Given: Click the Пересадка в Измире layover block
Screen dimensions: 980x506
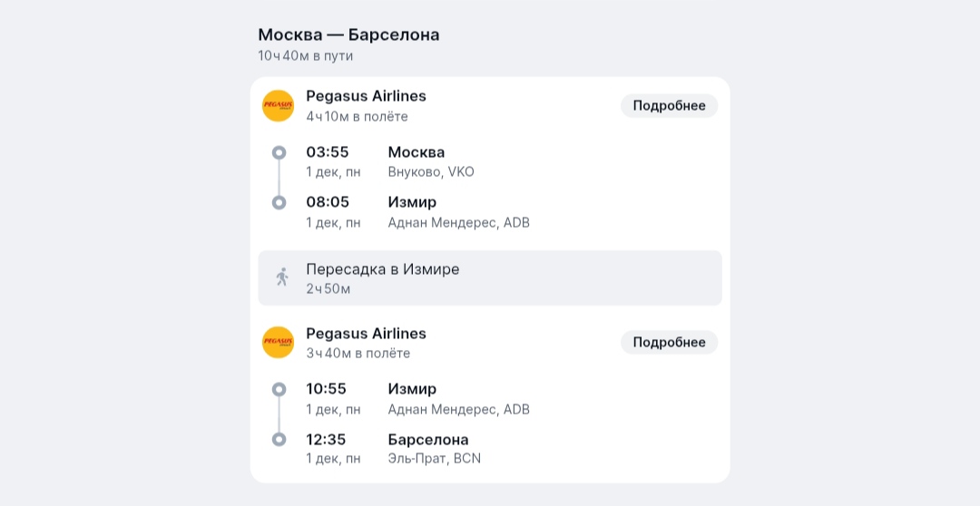Looking at the screenshot, I should pyautogui.click(x=490, y=277).
